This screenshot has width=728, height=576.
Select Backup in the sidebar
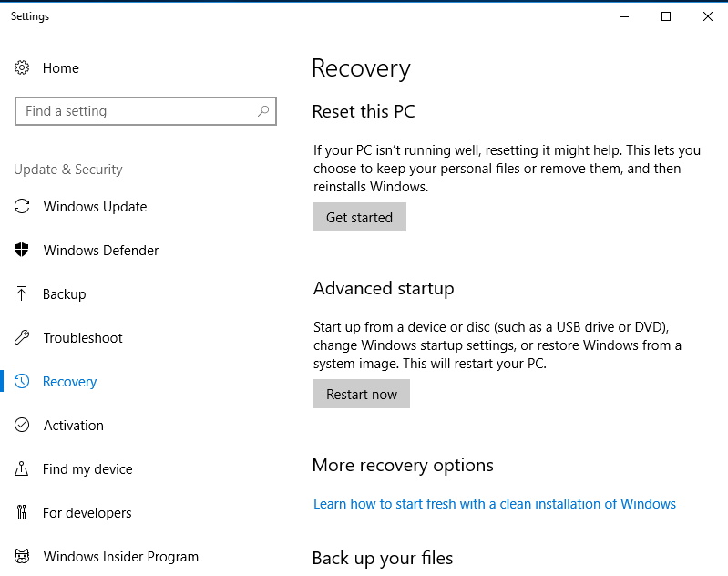coord(65,294)
